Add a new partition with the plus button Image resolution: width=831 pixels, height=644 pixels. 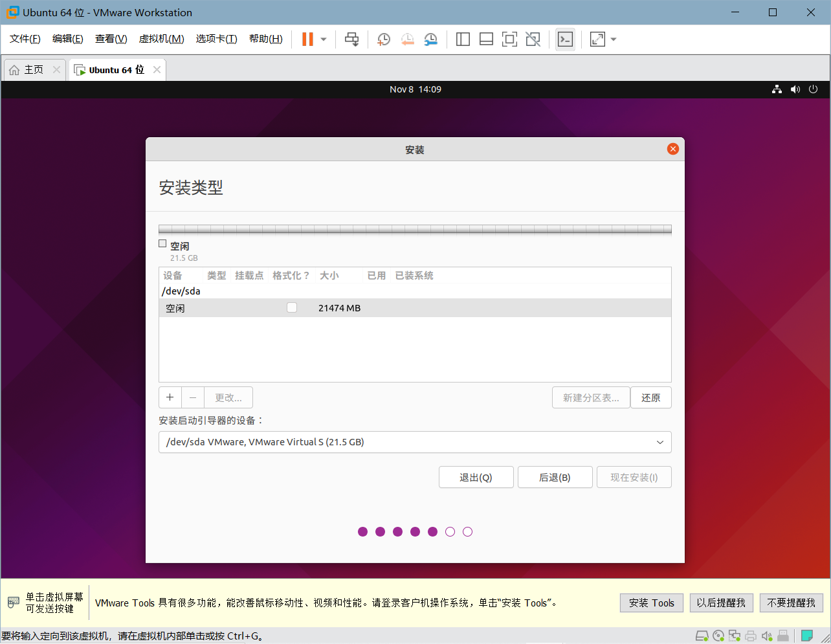pyautogui.click(x=170, y=397)
